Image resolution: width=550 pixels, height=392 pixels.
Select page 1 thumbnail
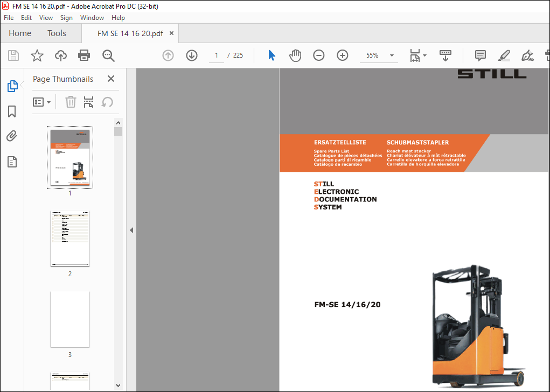click(70, 157)
